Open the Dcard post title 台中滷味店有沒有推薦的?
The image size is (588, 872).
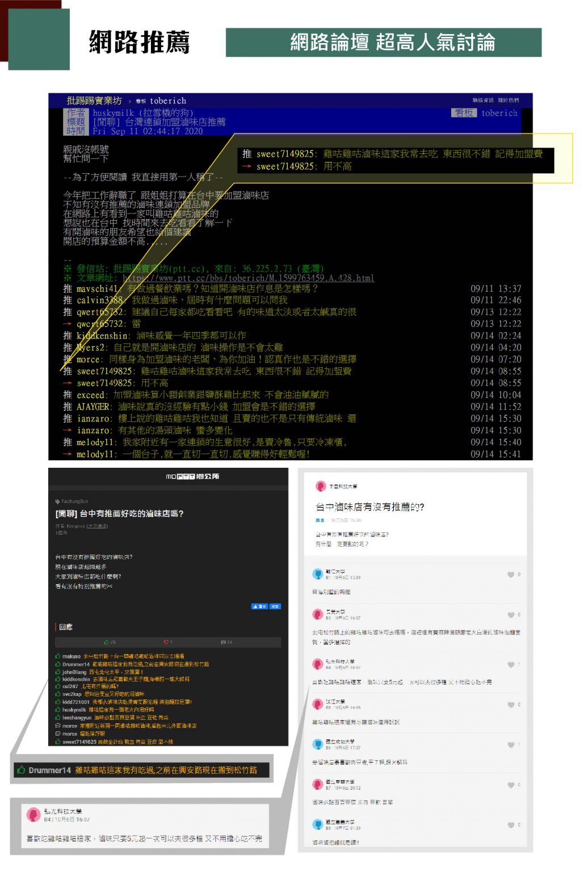click(x=370, y=507)
